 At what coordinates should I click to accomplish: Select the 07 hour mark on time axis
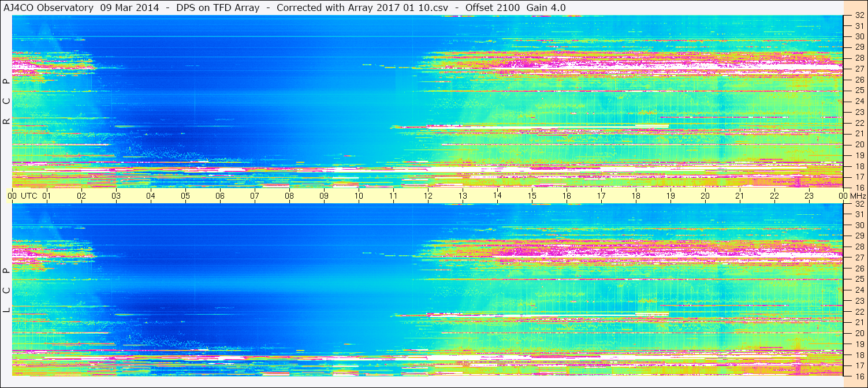255,196
